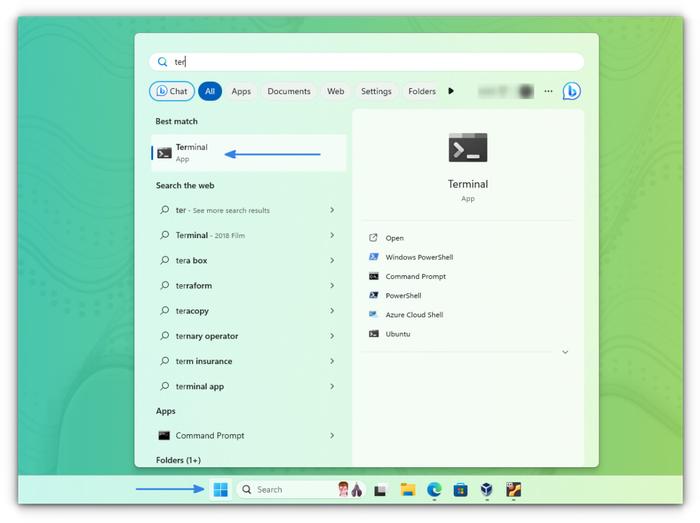
Task: Open the Terminal best match result
Action: click(248, 153)
